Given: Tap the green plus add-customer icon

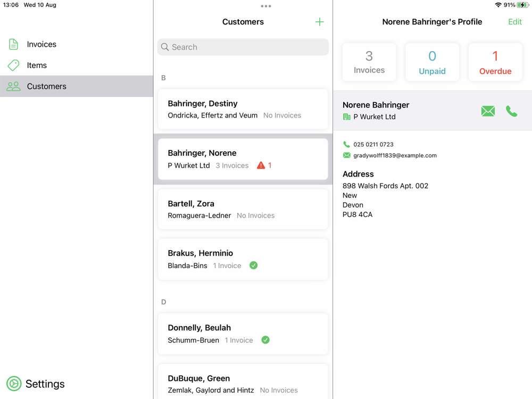Looking at the screenshot, I should pos(319,22).
